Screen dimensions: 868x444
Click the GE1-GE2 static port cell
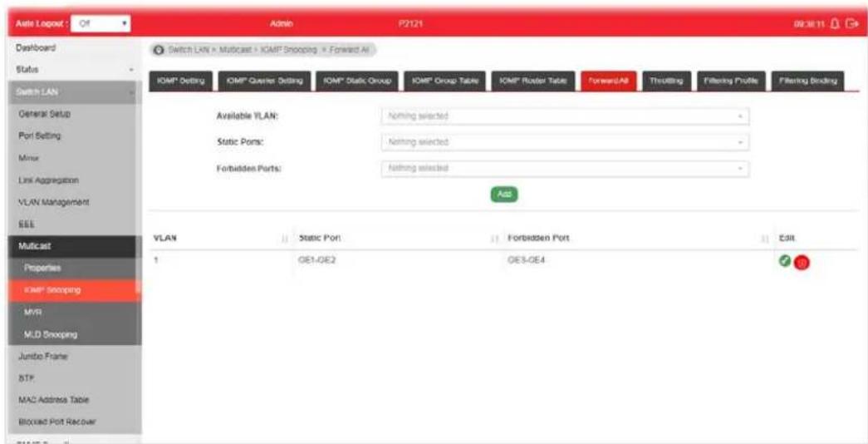coord(316,261)
